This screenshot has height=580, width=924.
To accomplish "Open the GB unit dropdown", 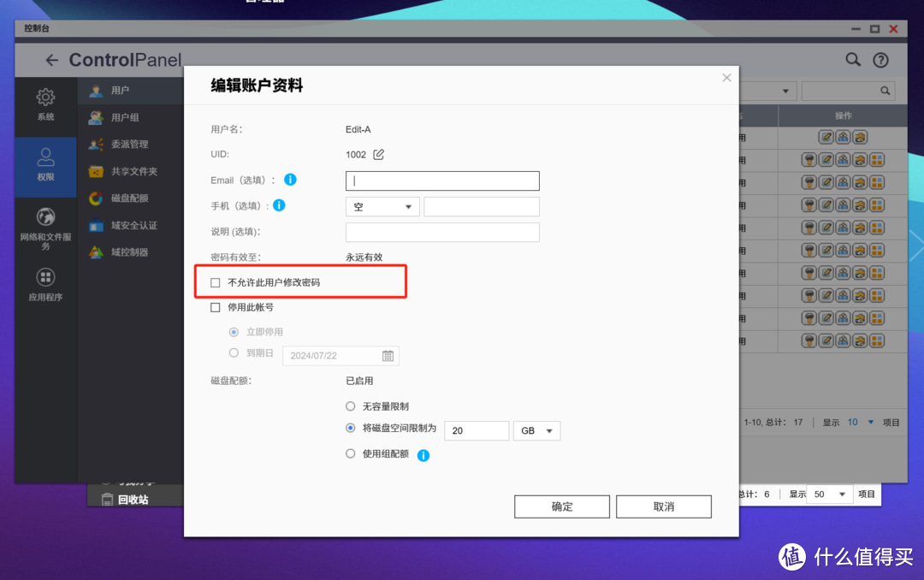I will point(536,430).
